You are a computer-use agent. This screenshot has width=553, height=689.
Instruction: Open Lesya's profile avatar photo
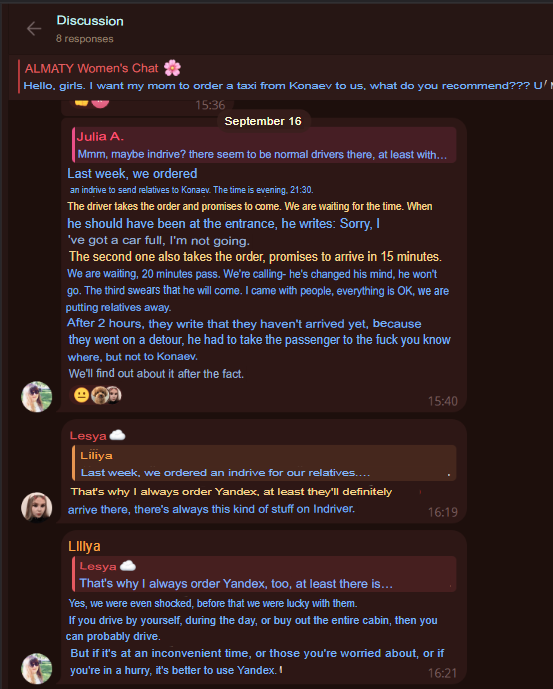(x=37, y=508)
